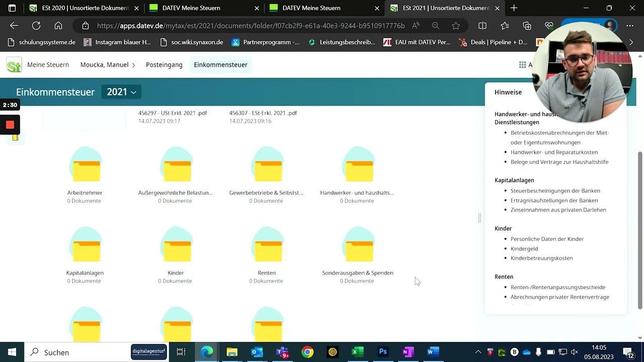Open Google Chrome from the taskbar
The height and width of the screenshot is (362, 644).
pos(307,352)
